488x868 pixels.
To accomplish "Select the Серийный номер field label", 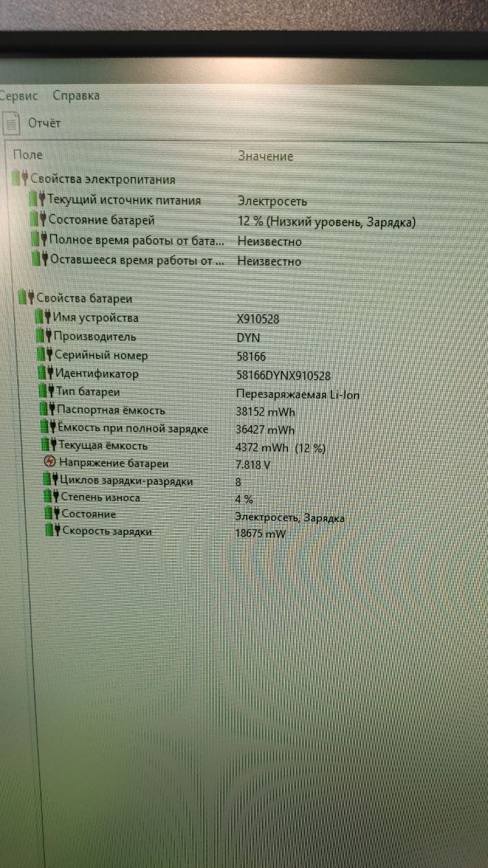I will click(x=102, y=355).
